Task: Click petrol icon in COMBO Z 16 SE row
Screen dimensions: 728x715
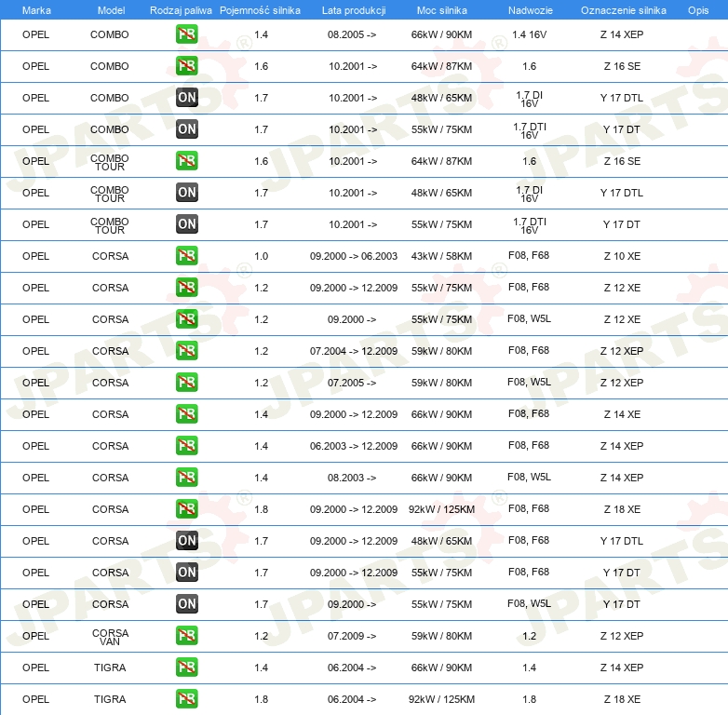Action: 186,66
